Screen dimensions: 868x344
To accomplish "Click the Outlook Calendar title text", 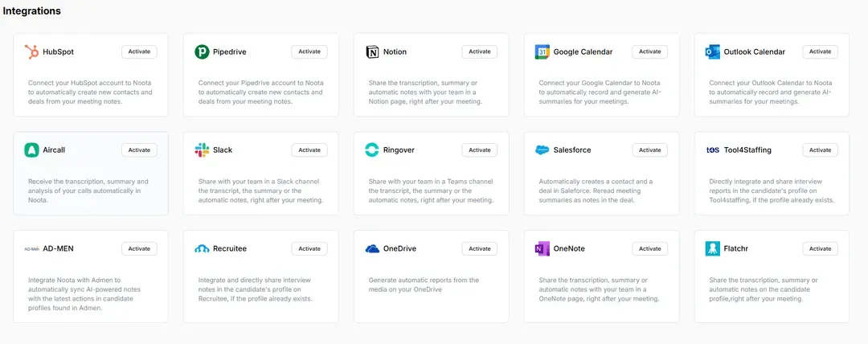I will coord(755,52).
